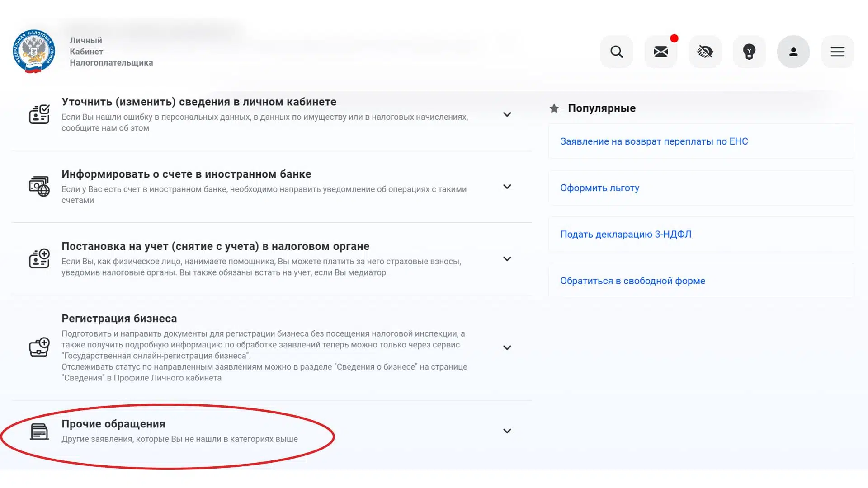Open the messages envelope icon
The image size is (868, 488).
660,52
